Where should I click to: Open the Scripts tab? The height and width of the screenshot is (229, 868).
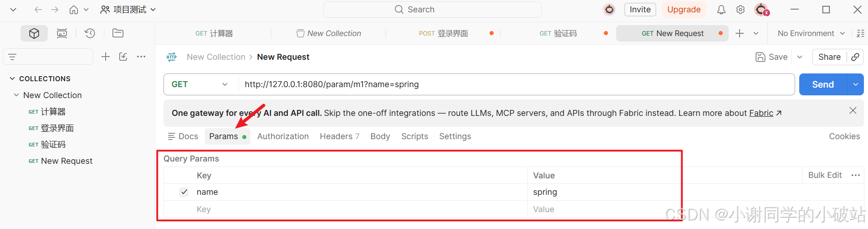pyautogui.click(x=415, y=136)
